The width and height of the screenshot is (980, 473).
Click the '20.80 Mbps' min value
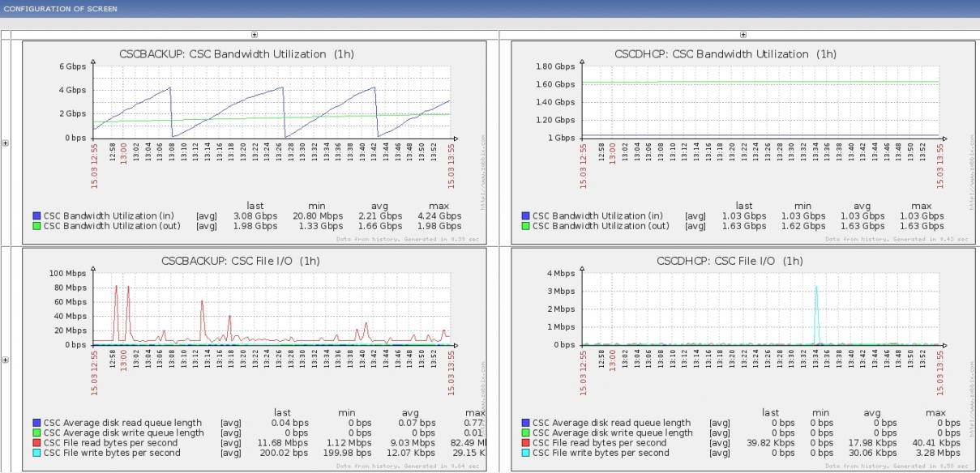point(316,216)
